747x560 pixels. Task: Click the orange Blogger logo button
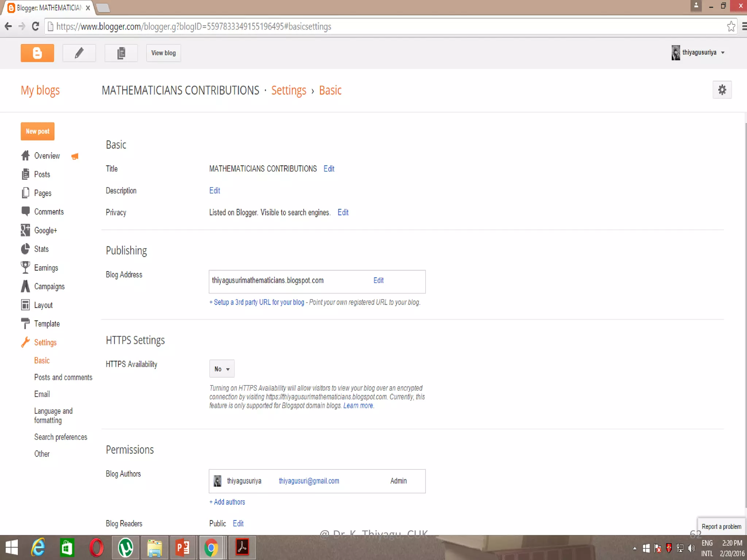click(37, 53)
